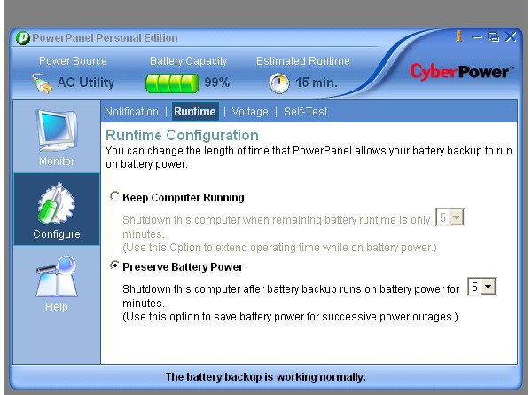Click the estimated runtime clock icon

point(279,83)
